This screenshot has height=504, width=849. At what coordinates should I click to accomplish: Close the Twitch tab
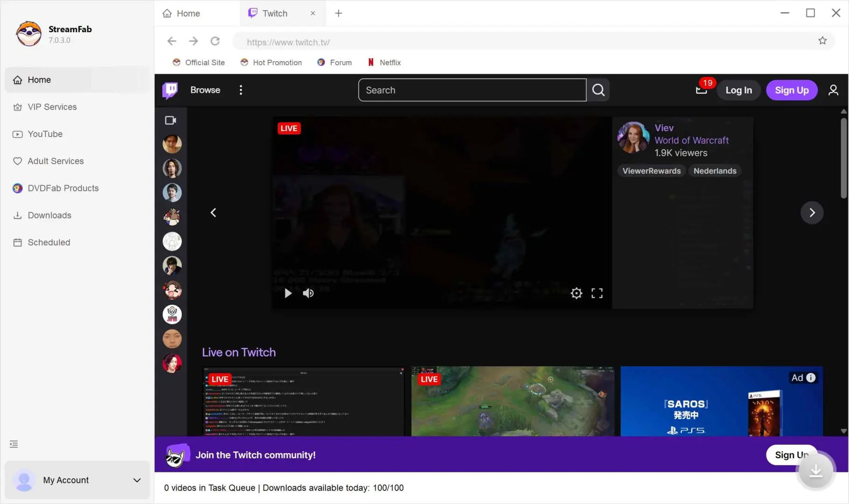pyautogui.click(x=313, y=13)
